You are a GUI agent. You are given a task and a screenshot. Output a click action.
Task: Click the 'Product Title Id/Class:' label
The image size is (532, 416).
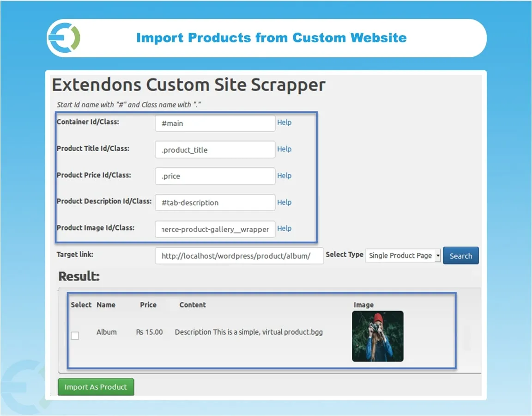[x=93, y=148]
